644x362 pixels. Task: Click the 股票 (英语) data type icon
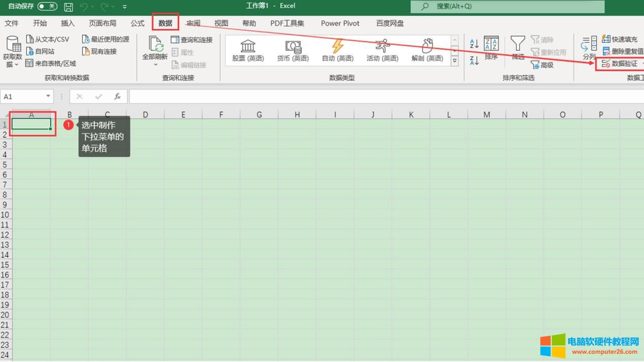point(248,48)
